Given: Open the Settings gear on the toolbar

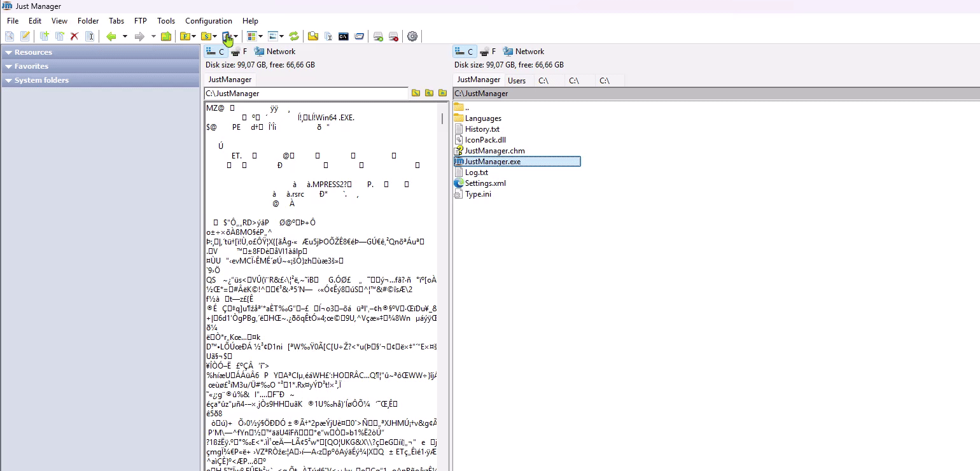Looking at the screenshot, I should point(412,36).
